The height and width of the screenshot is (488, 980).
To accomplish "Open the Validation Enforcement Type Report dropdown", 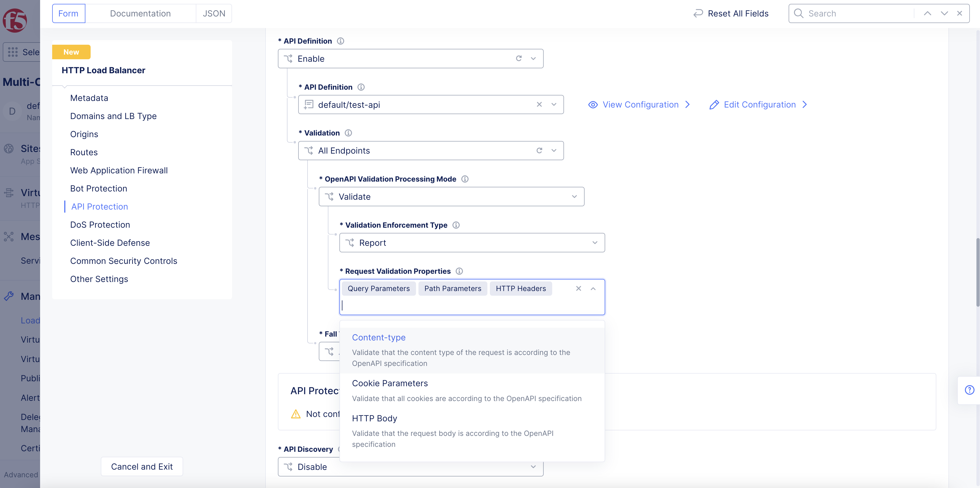I will point(472,242).
